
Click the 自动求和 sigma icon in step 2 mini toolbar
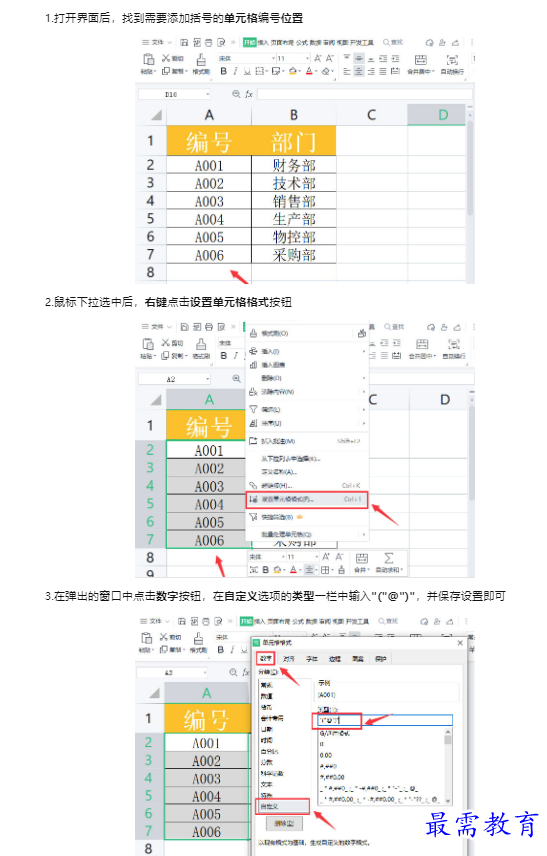tap(389, 558)
